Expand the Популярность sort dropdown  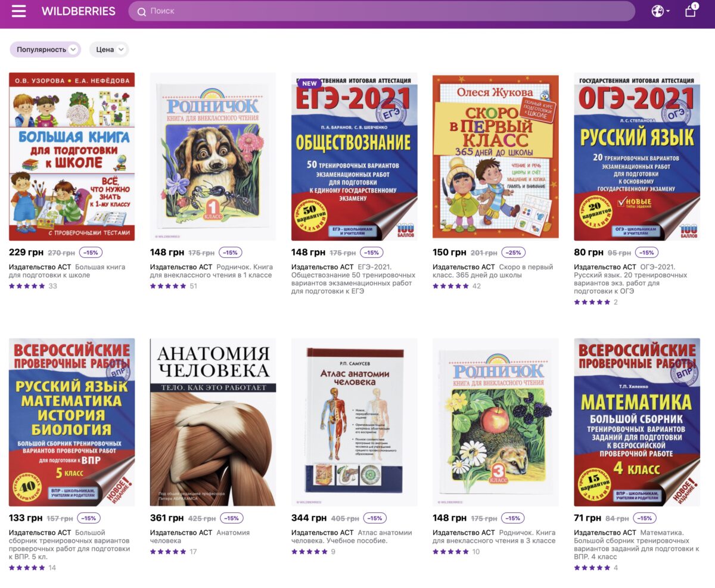(45, 49)
